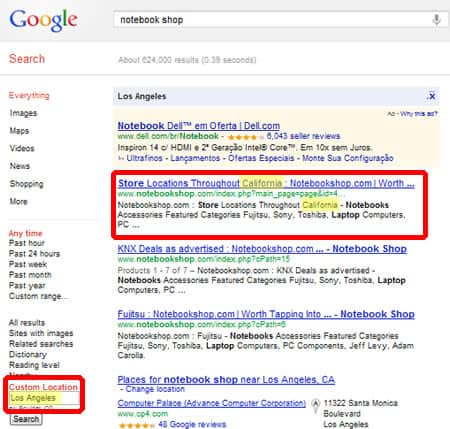Image resolution: width=450 pixels, height=429 pixels.
Task: Expand More search categories
Action: [x=19, y=201]
